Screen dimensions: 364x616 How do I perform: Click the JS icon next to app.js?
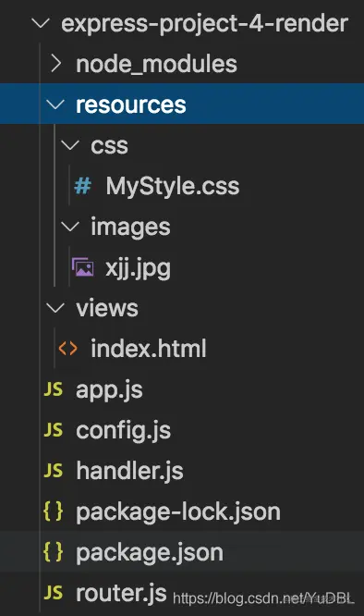click(54, 389)
